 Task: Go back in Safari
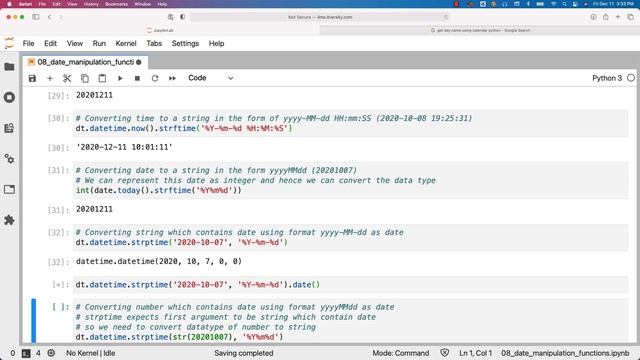pos(49,17)
